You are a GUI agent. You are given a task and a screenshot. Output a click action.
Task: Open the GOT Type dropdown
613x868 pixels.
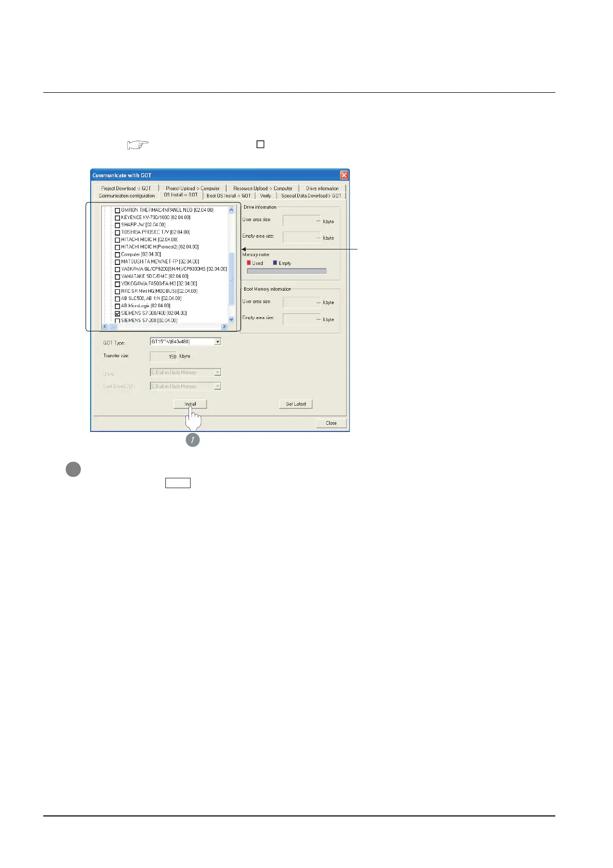(218, 342)
